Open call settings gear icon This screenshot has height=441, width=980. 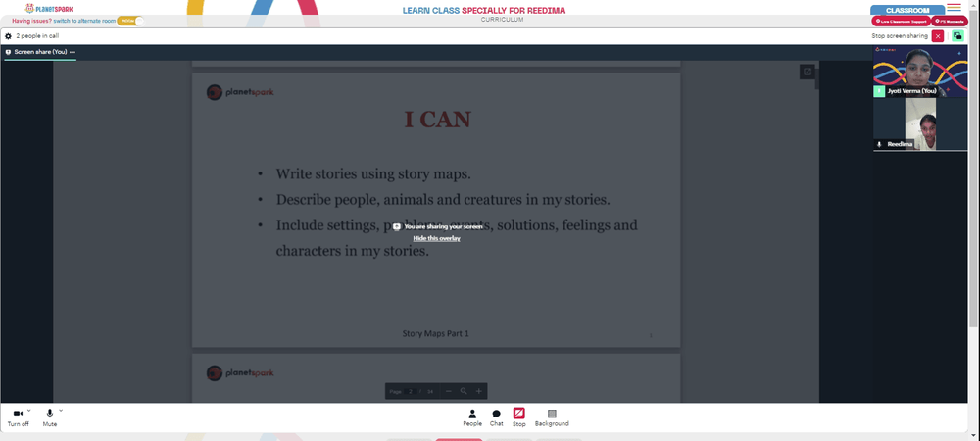coord(8,36)
